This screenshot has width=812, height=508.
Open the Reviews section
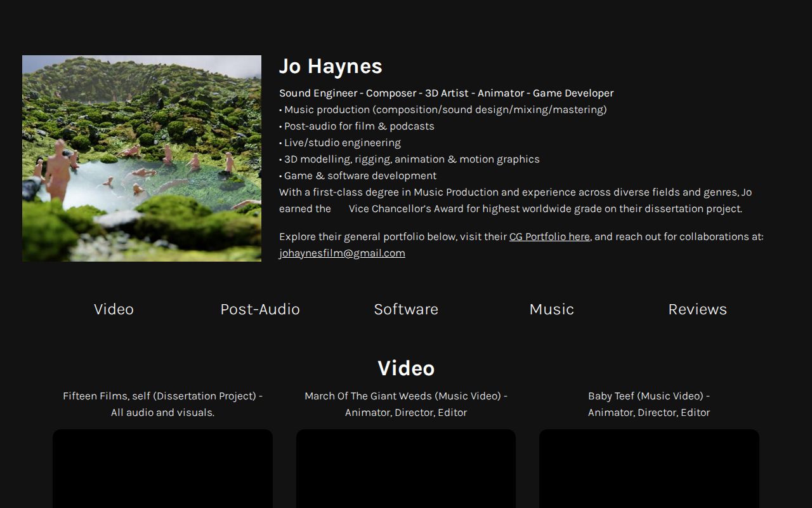point(698,309)
